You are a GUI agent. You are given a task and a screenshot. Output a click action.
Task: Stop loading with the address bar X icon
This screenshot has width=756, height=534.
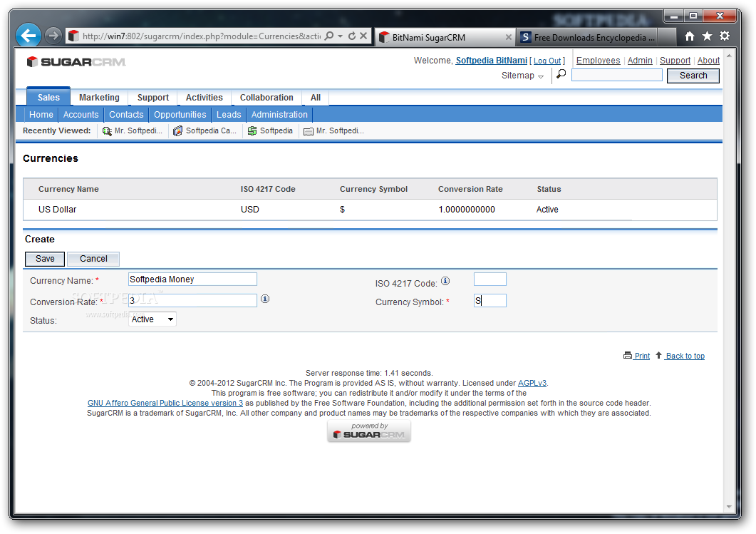363,36
